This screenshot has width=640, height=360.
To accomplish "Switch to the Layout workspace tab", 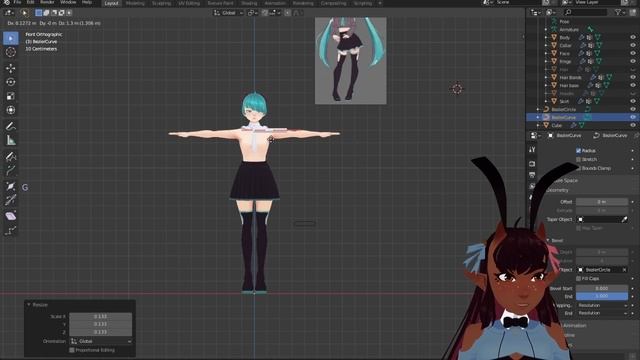I will [x=111, y=3].
